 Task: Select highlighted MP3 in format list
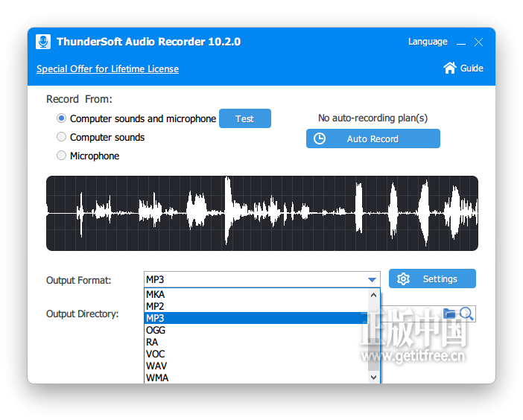coord(256,318)
